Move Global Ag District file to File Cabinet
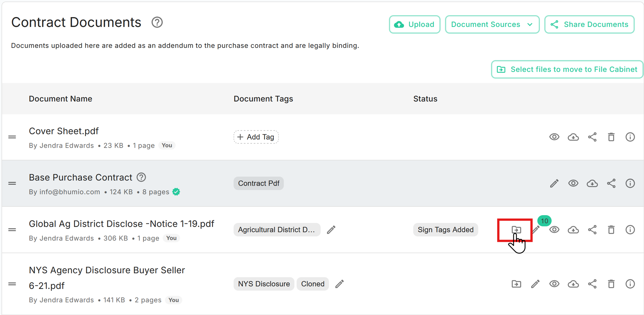 (516, 230)
